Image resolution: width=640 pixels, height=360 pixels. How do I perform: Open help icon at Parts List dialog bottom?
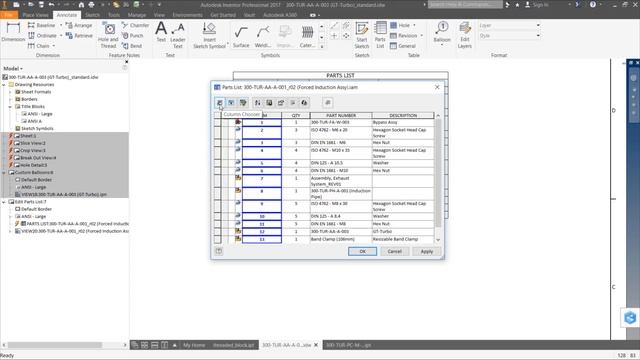(219, 251)
